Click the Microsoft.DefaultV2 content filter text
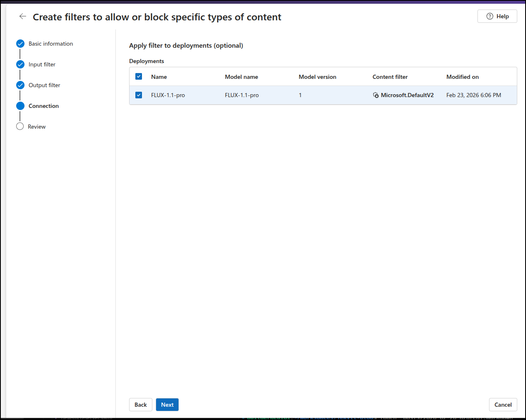The image size is (526, 420). pos(407,95)
